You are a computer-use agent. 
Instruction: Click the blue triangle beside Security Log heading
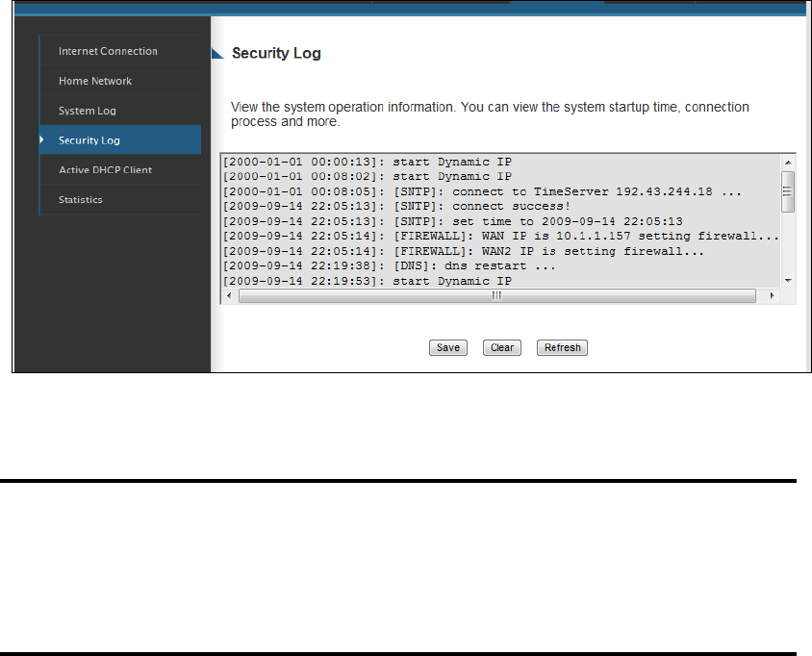pyautogui.click(x=217, y=53)
